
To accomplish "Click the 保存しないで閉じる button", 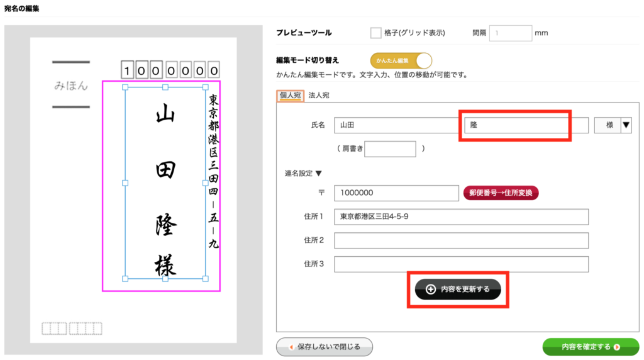I will [325, 347].
